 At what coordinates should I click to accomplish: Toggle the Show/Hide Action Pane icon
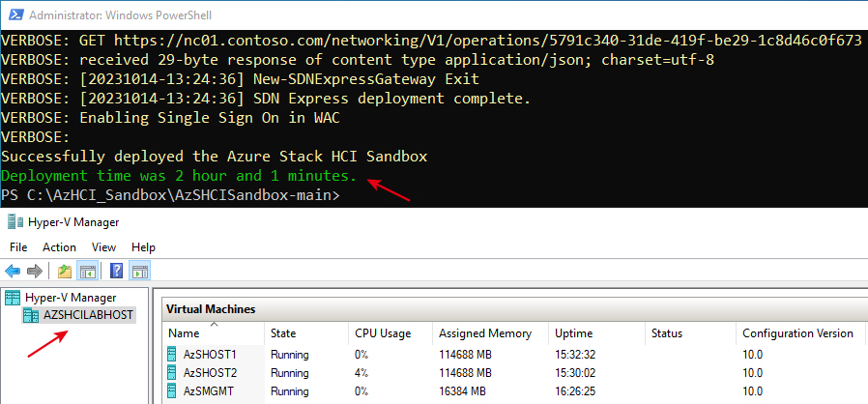pos(139,272)
